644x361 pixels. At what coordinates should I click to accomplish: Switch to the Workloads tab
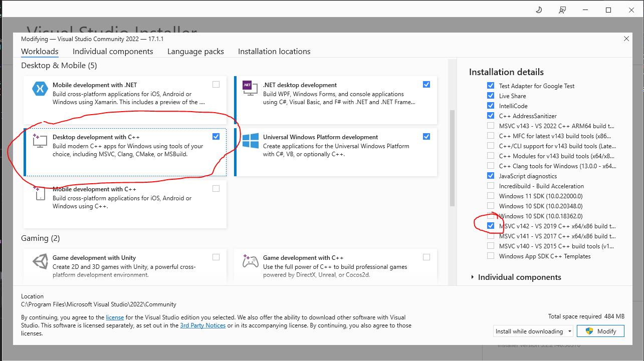(x=40, y=52)
